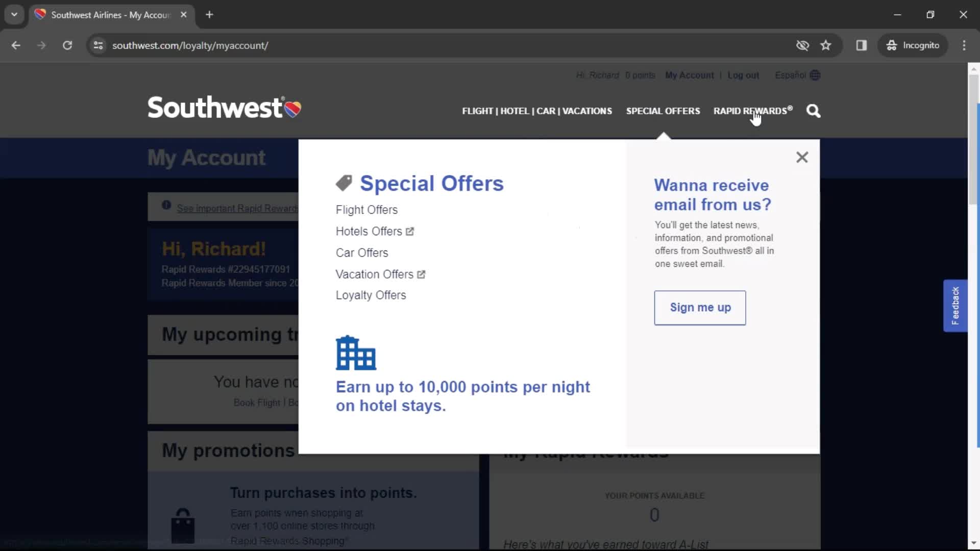The width and height of the screenshot is (980, 551).
Task: Click the My Account link in header
Action: [x=689, y=76]
